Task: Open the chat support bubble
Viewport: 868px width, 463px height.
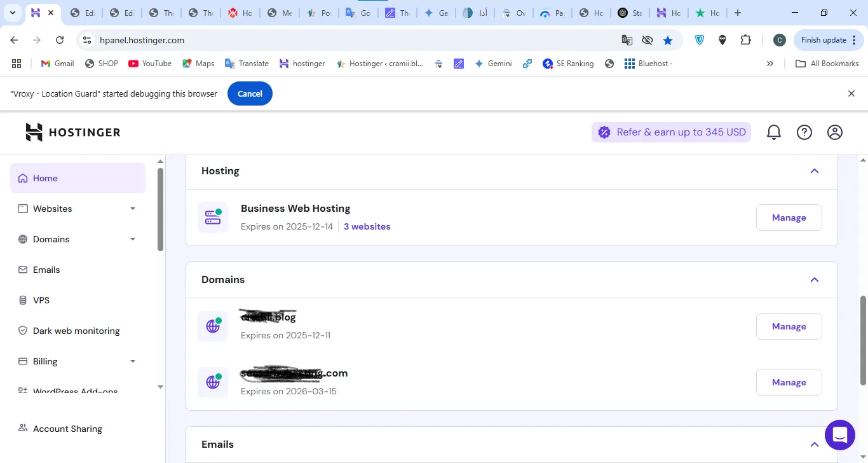Action: click(x=839, y=435)
